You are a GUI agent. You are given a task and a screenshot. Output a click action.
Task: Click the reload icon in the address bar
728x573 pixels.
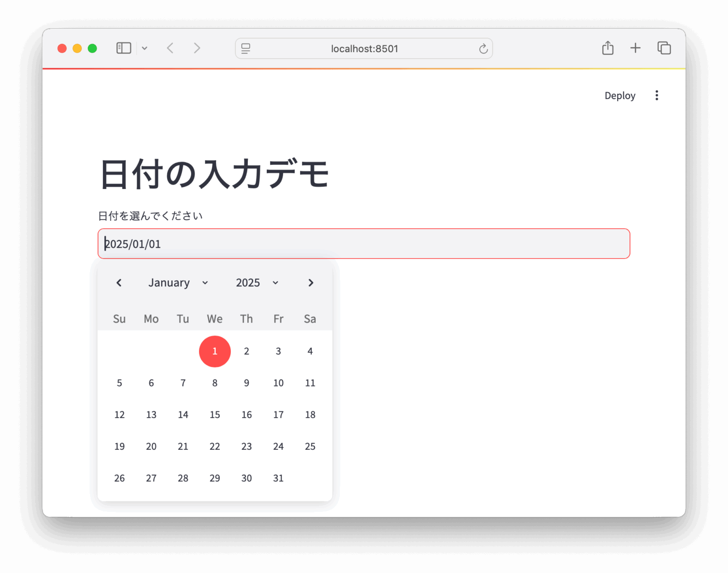(483, 48)
